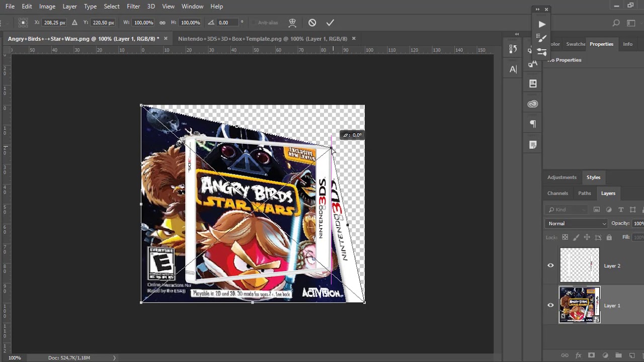This screenshot has height=362, width=644.
Task: Filter layers by type layer icon
Action: click(x=621, y=210)
